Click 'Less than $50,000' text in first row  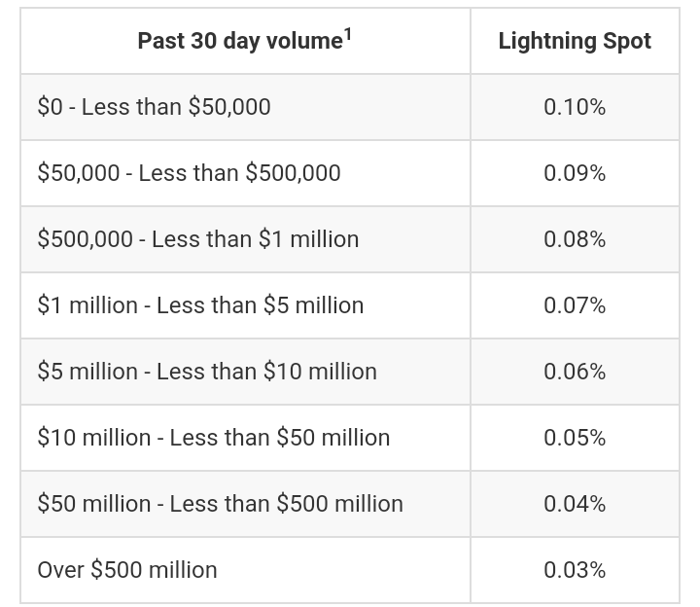coord(176,107)
